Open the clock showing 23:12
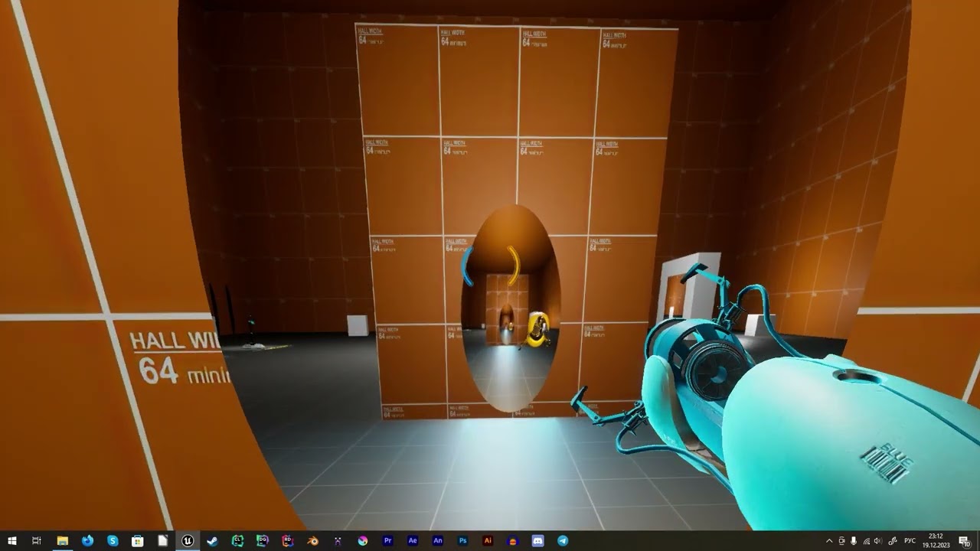The image size is (980, 551). (936, 540)
